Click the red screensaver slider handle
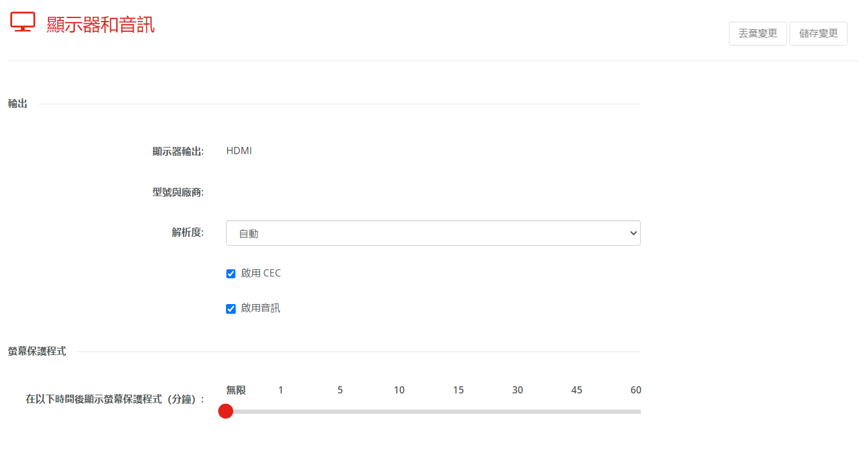Viewport: 868px width, 469px height. click(225, 411)
